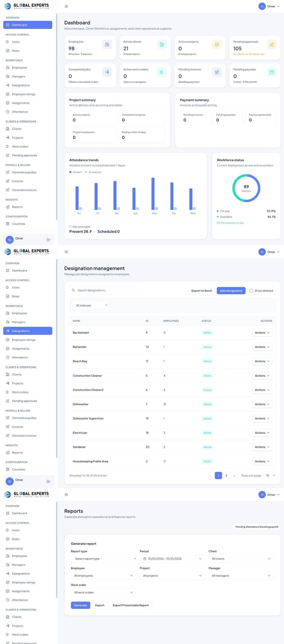Click the Export to Excel button
Viewport: 284px width, 644px height.
pos(202,291)
